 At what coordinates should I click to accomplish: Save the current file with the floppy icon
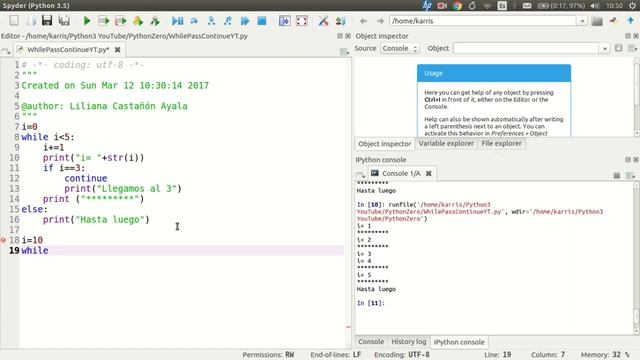pyautogui.click(x=47, y=20)
